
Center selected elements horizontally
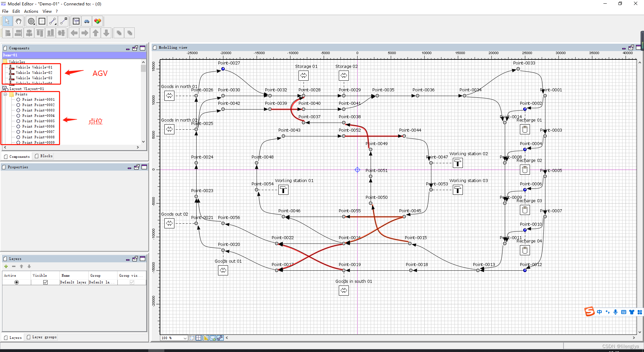click(x=29, y=33)
